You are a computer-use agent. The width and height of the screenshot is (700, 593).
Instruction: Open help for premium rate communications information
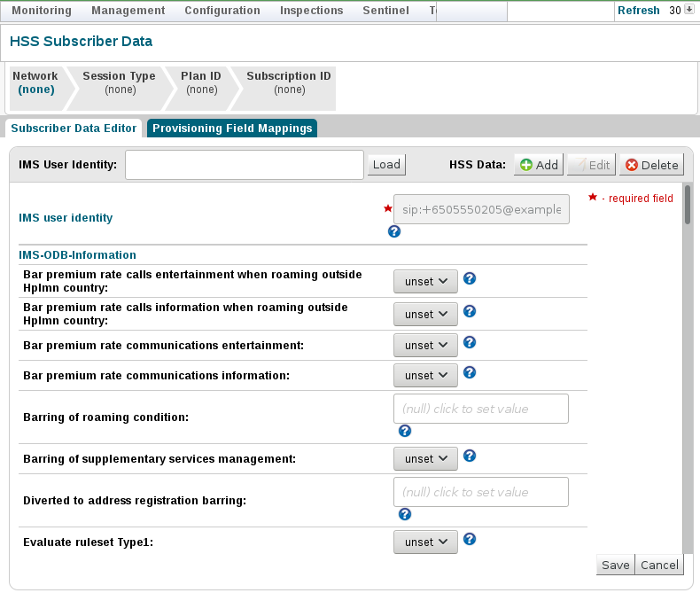470,372
